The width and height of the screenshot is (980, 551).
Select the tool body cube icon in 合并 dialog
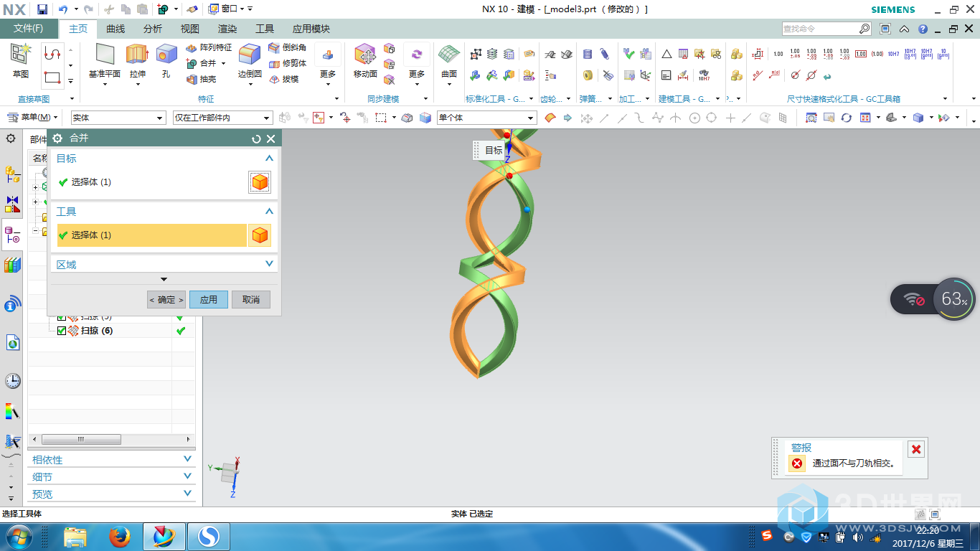260,235
